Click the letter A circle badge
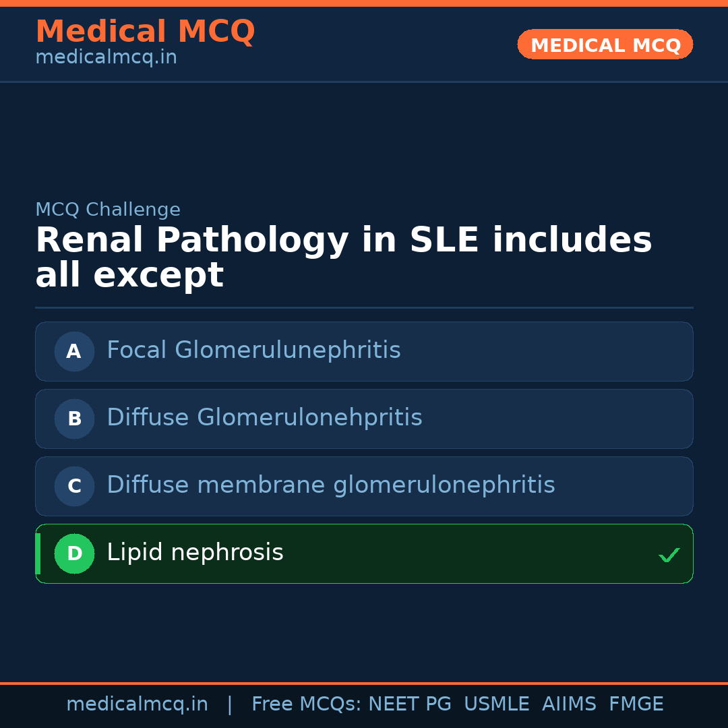Screen dimensions: 728x728 point(74,351)
